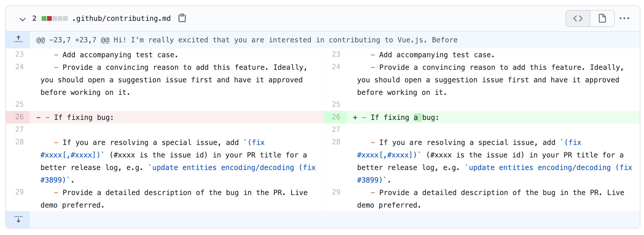Click the diffstat colored blocks indicator
This screenshot has height=235, width=644.
(x=55, y=18)
